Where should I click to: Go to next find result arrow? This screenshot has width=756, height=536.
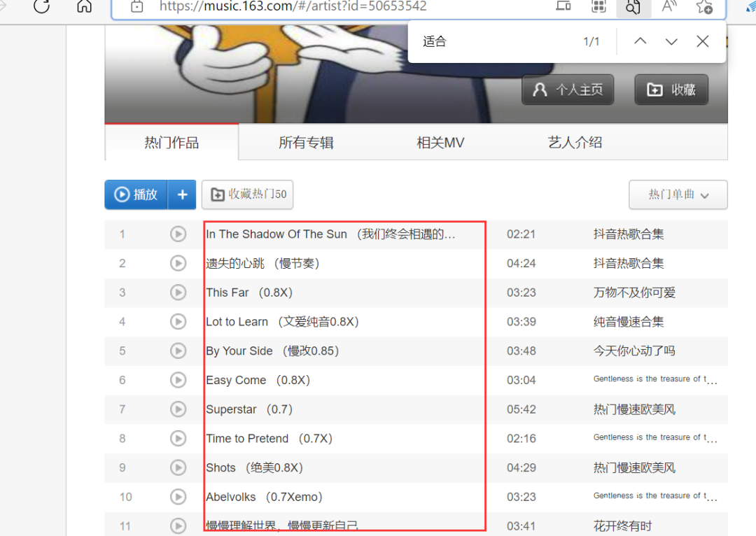point(671,41)
